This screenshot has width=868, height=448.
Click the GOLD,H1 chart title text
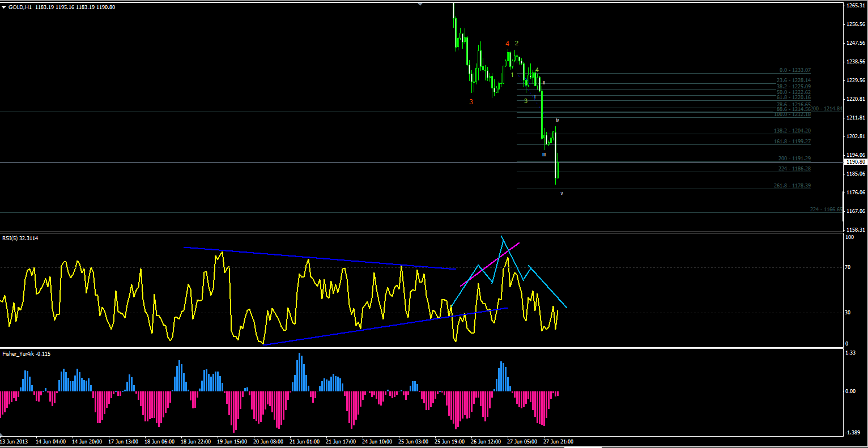pos(20,7)
